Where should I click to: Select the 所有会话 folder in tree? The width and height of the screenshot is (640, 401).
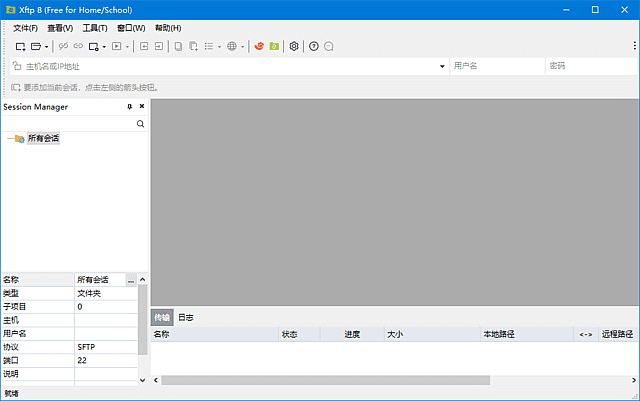(x=43, y=139)
